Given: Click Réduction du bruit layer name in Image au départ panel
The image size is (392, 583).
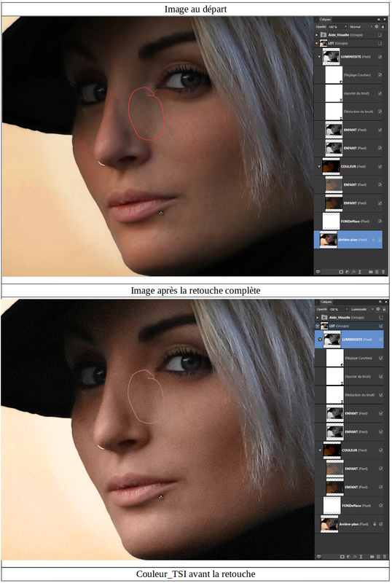Looking at the screenshot, I should point(358,111).
